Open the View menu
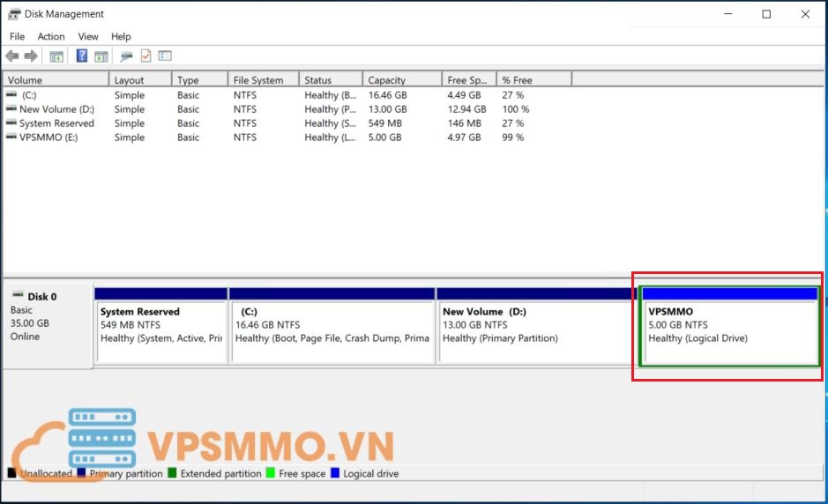This screenshot has width=828, height=504. point(88,36)
